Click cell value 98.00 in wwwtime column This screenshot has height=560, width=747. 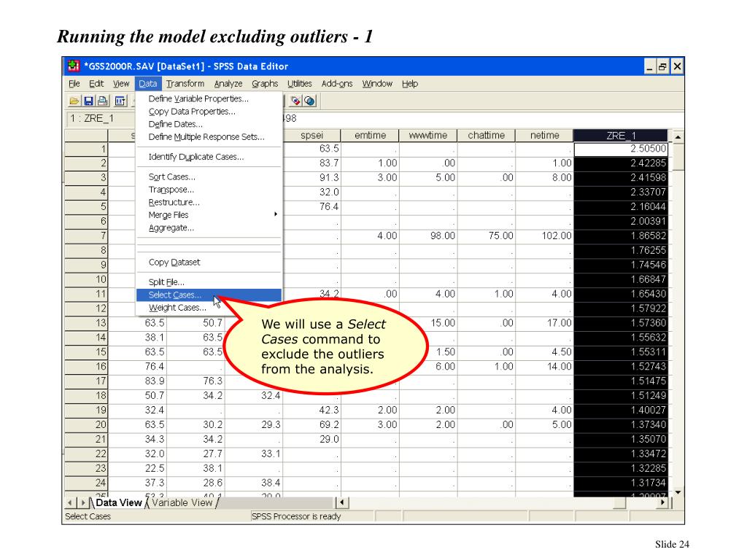427,236
